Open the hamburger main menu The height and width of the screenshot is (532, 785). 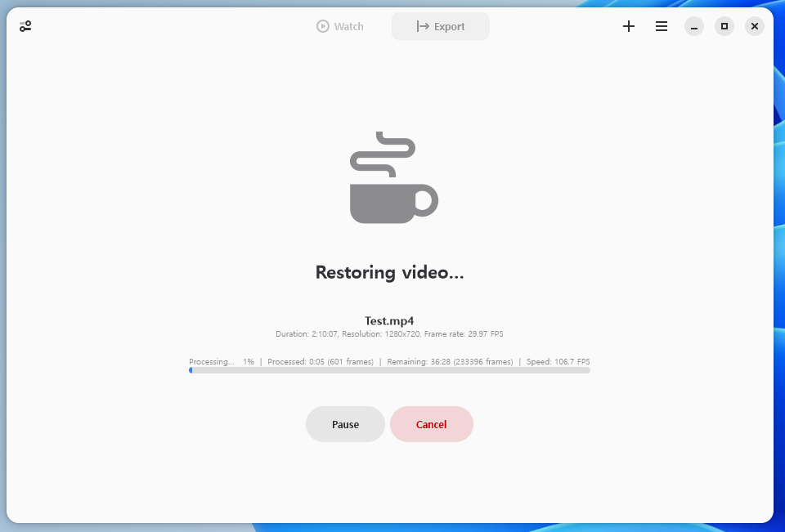click(x=661, y=26)
